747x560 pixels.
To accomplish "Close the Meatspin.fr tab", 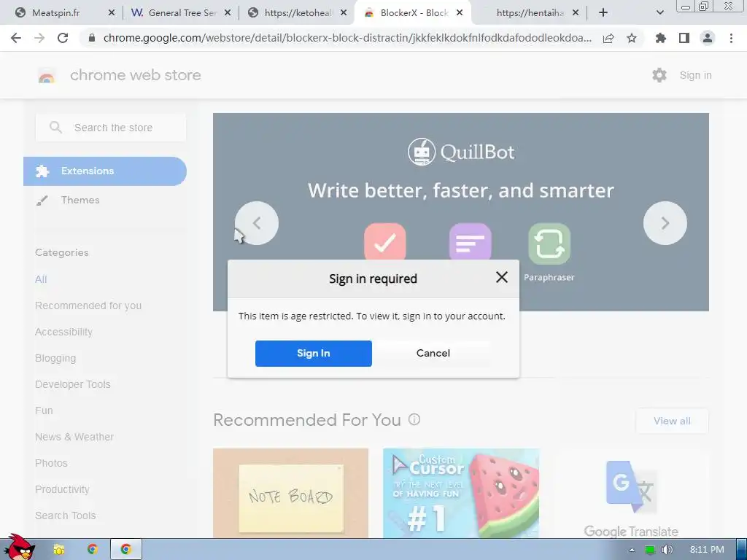I will [112, 13].
